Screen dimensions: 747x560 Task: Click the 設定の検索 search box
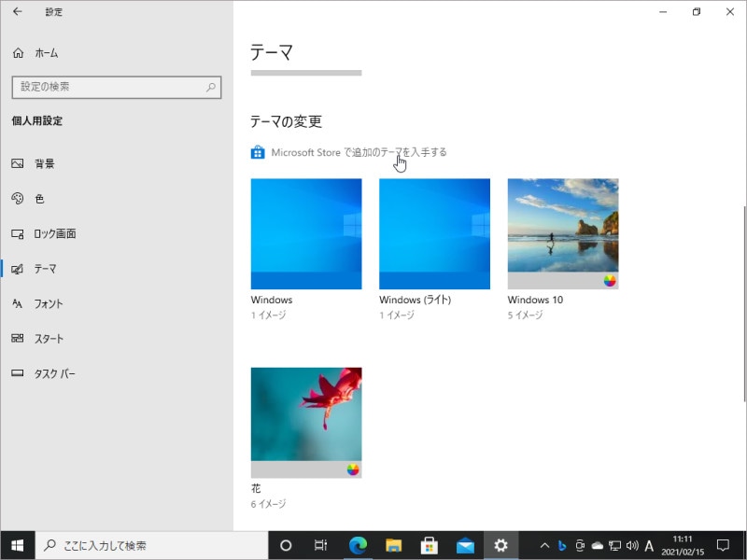click(116, 87)
